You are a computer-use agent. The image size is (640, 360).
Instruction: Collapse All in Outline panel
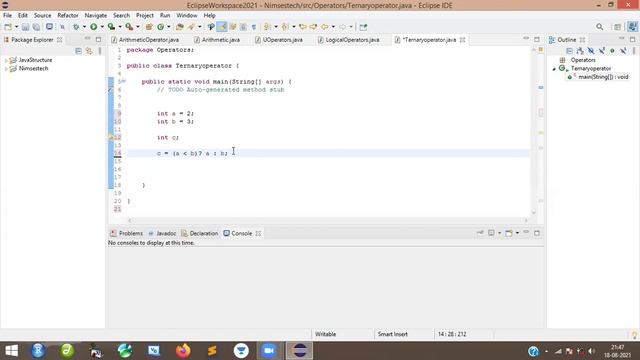click(570, 51)
